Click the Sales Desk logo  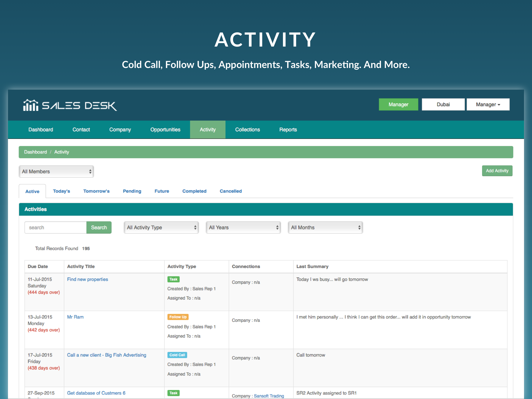coord(70,105)
